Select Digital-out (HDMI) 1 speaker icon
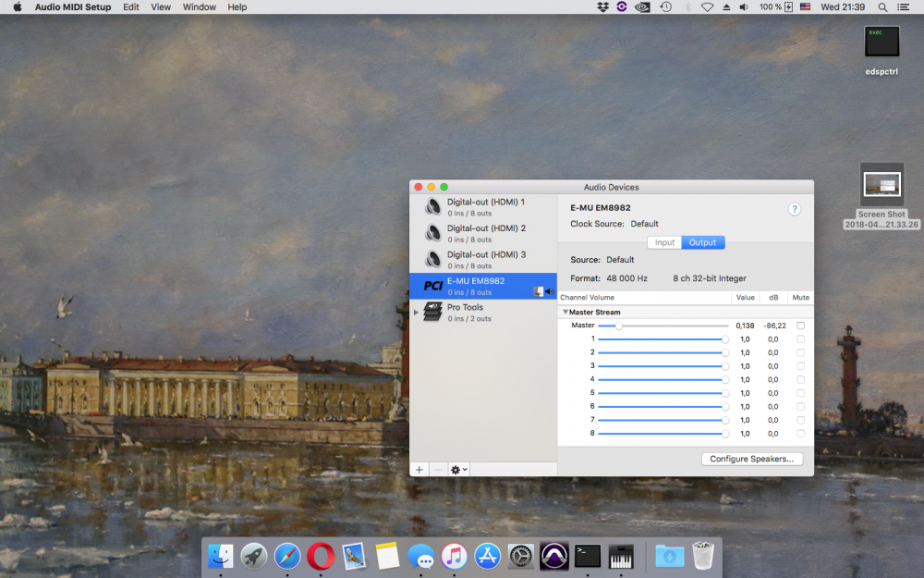This screenshot has width=924, height=578. pos(433,207)
